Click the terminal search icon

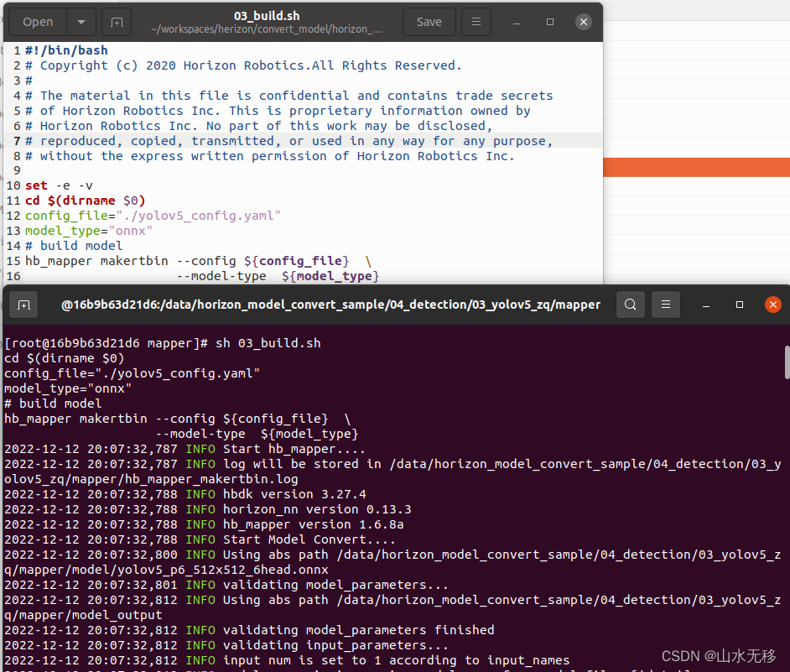[x=631, y=305]
